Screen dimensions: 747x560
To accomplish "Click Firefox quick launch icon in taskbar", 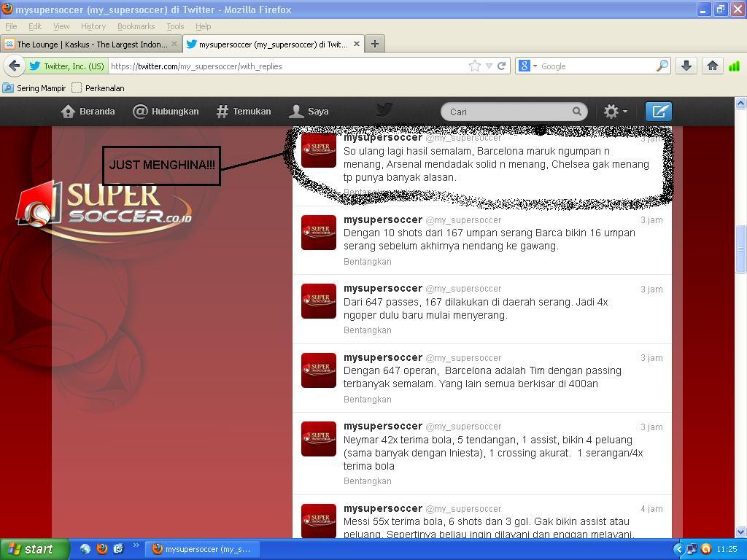I will tap(102, 548).
